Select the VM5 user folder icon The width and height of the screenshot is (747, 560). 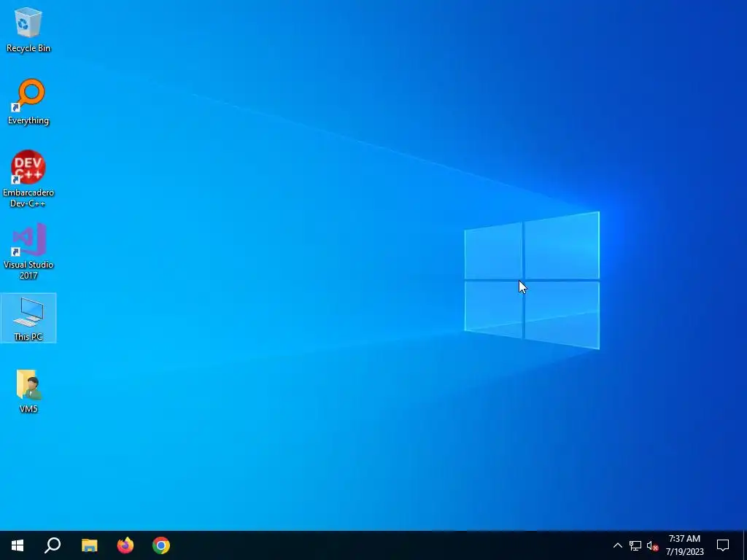28,391
